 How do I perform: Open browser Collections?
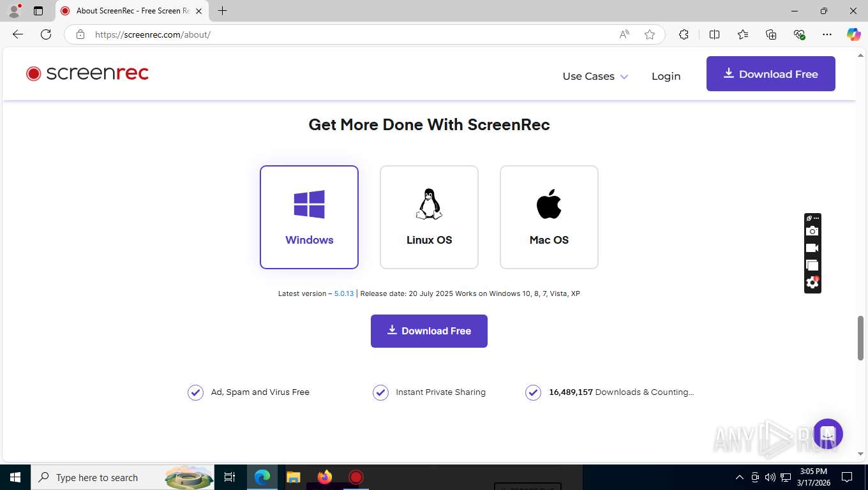(x=771, y=34)
